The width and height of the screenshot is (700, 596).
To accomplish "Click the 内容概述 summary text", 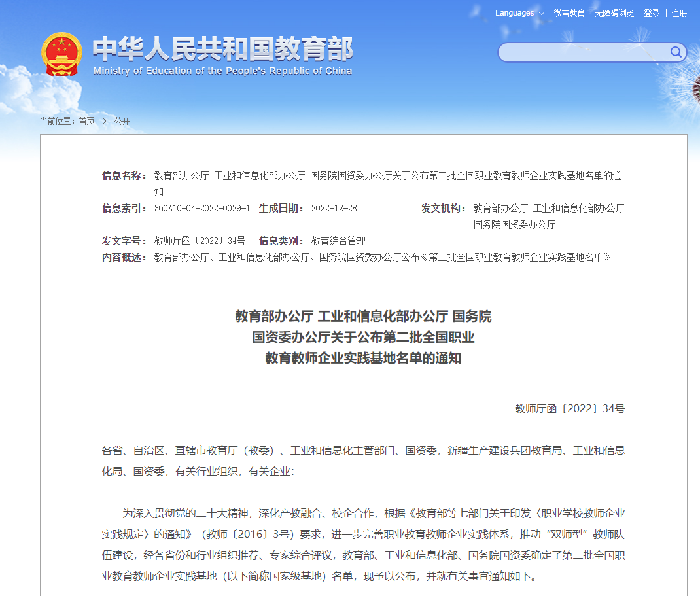I will [386, 258].
